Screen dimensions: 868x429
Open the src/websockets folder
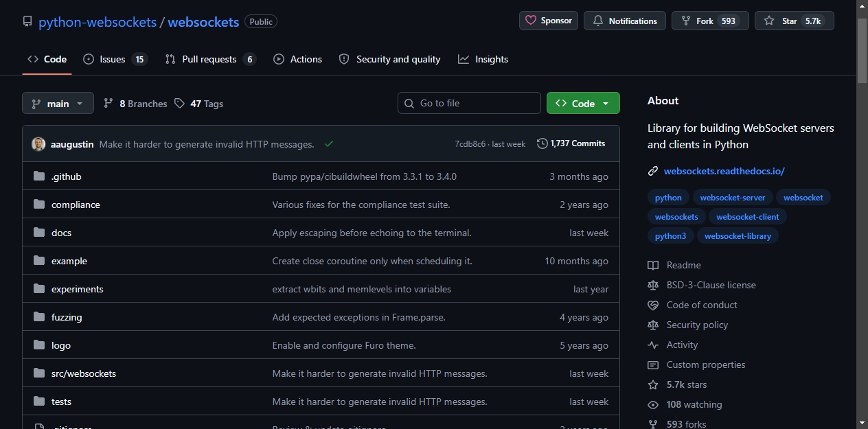(x=84, y=373)
